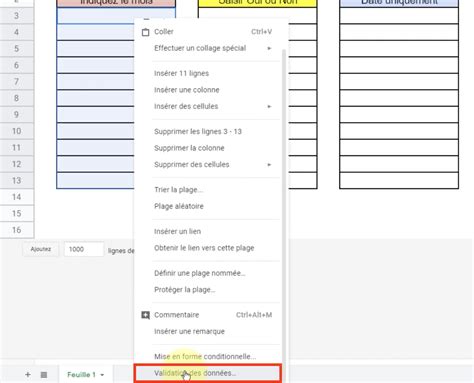This screenshot has width=474, height=383.
Task: Select row header 8
Action: click(x=17, y=98)
